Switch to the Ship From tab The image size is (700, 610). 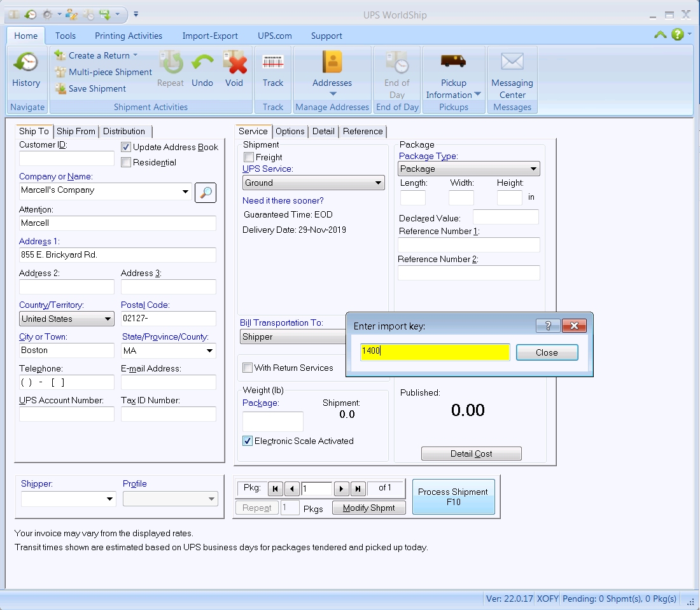pyautogui.click(x=76, y=131)
